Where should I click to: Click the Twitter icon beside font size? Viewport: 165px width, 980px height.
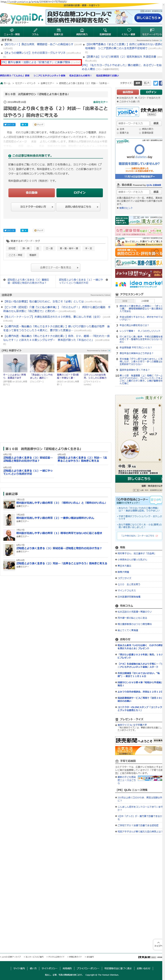[156, 83]
